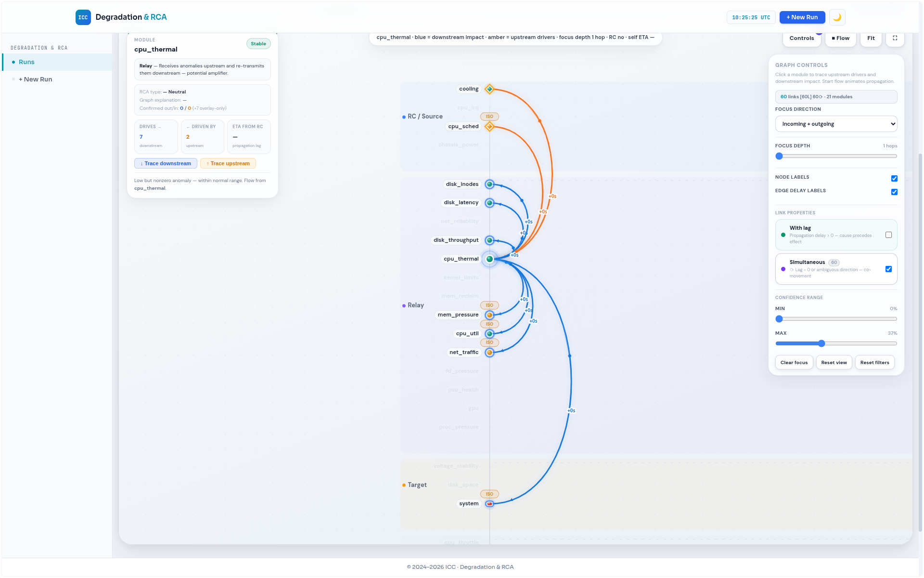Disable the Node Labels checkbox
This screenshot has height=578, width=924.
[894, 178]
